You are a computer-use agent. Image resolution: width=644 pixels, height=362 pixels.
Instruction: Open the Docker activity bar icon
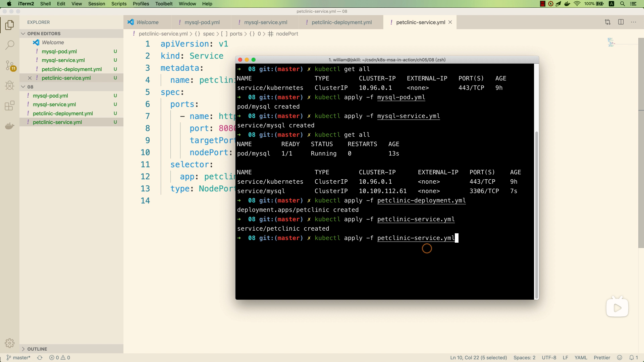(x=10, y=126)
